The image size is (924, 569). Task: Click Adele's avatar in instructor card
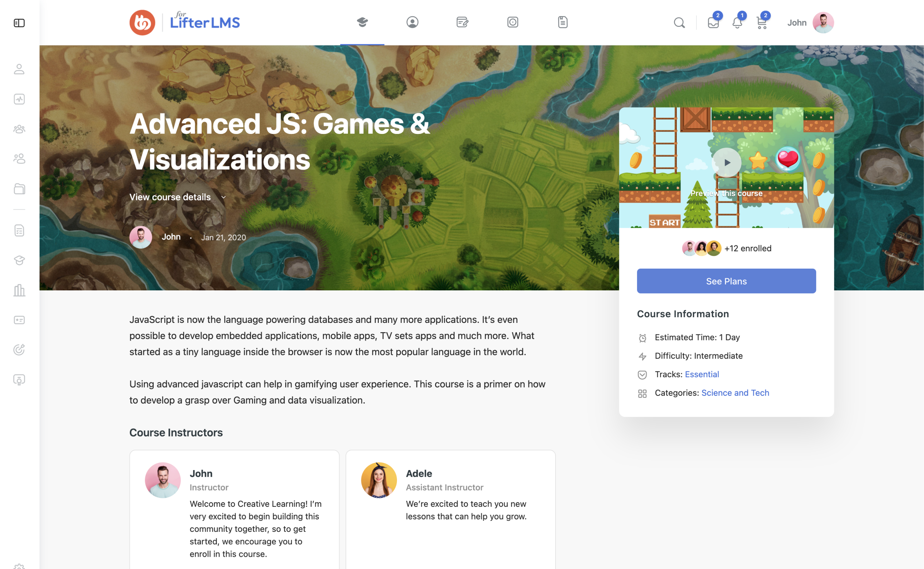(x=379, y=480)
